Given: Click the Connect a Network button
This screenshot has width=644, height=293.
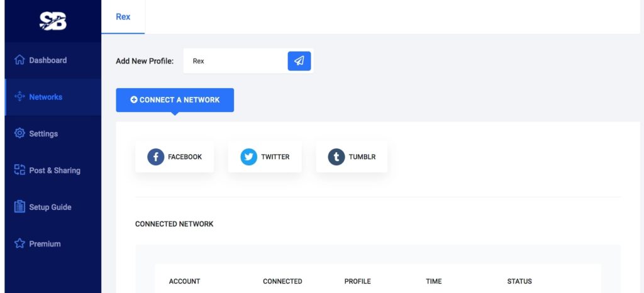Looking at the screenshot, I should click(175, 100).
